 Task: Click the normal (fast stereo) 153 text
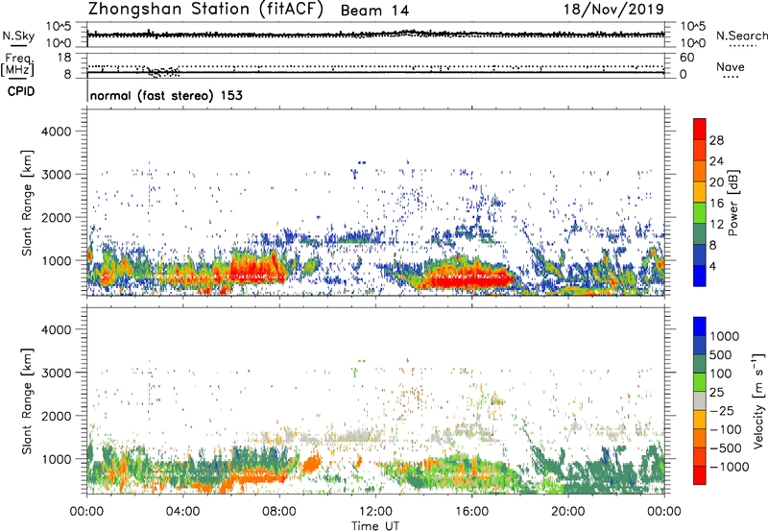point(166,96)
